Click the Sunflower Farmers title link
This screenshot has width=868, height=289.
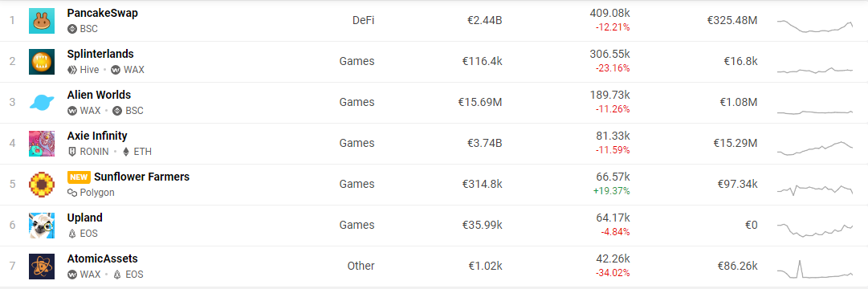[x=141, y=177]
